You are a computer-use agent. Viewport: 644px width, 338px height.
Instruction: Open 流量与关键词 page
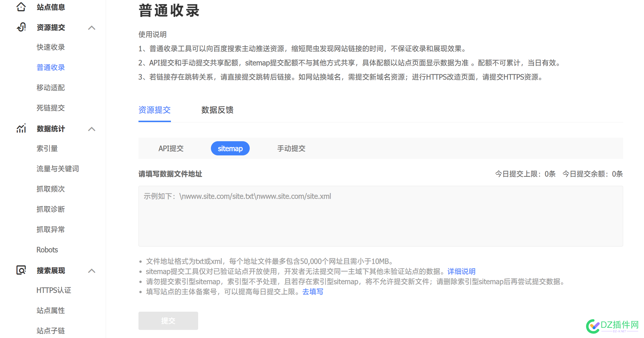click(58, 169)
